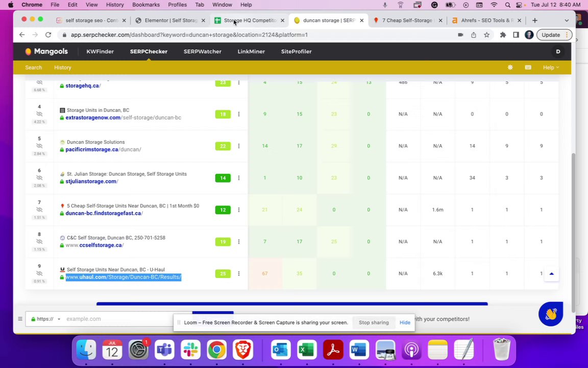The width and height of the screenshot is (588, 368).
Task: Open extrastoragenow.com result link
Action: point(124,118)
